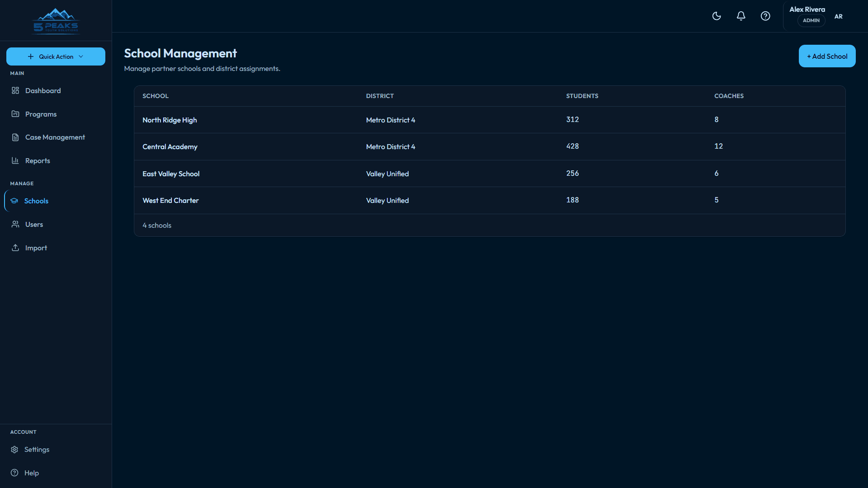Select North Ridge High row name
This screenshot has height=488, width=868.
(x=170, y=120)
